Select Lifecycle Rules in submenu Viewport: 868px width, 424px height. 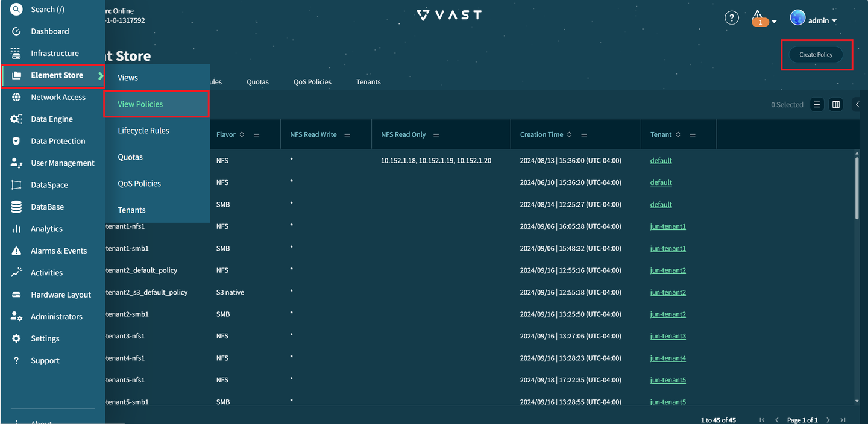pos(156,130)
